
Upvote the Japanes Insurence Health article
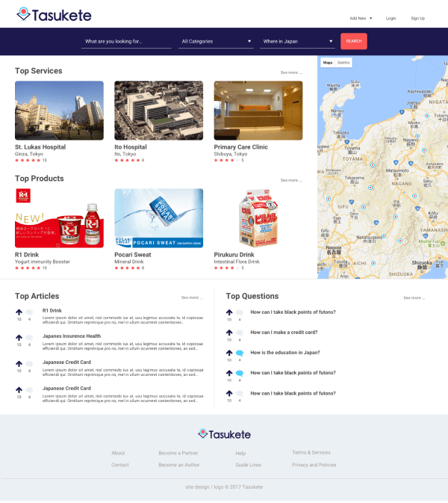click(19, 338)
